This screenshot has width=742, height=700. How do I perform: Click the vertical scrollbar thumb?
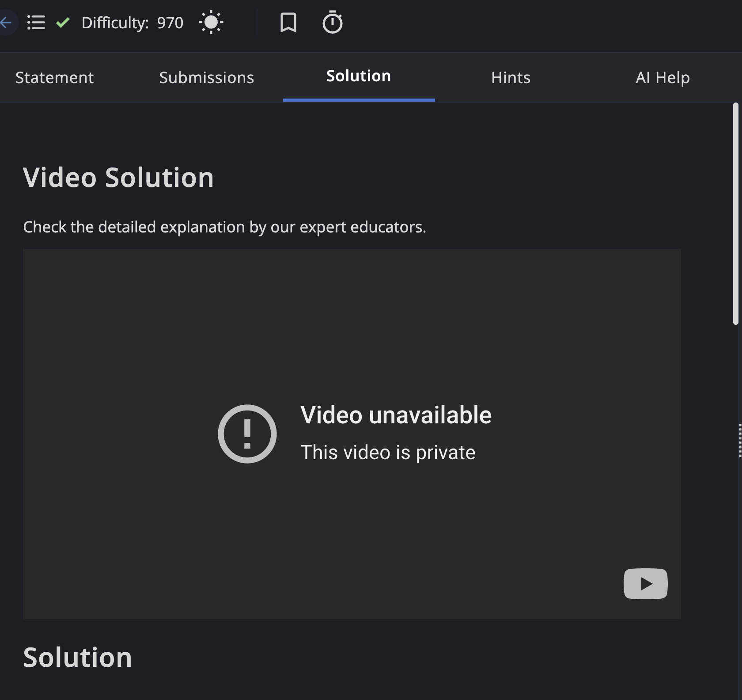pos(735,214)
